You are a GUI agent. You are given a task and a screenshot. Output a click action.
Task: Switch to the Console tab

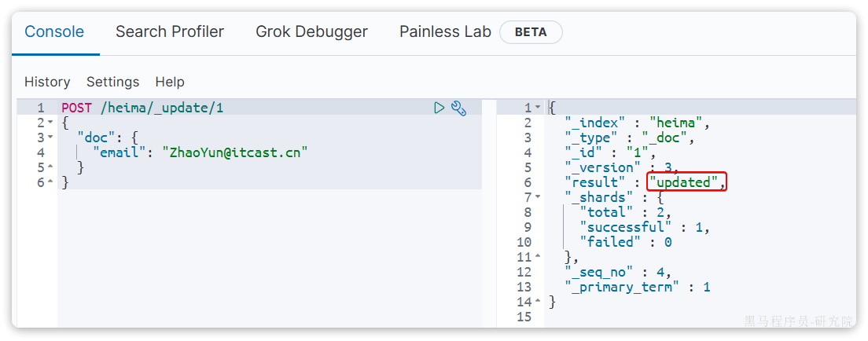(x=54, y=32)
